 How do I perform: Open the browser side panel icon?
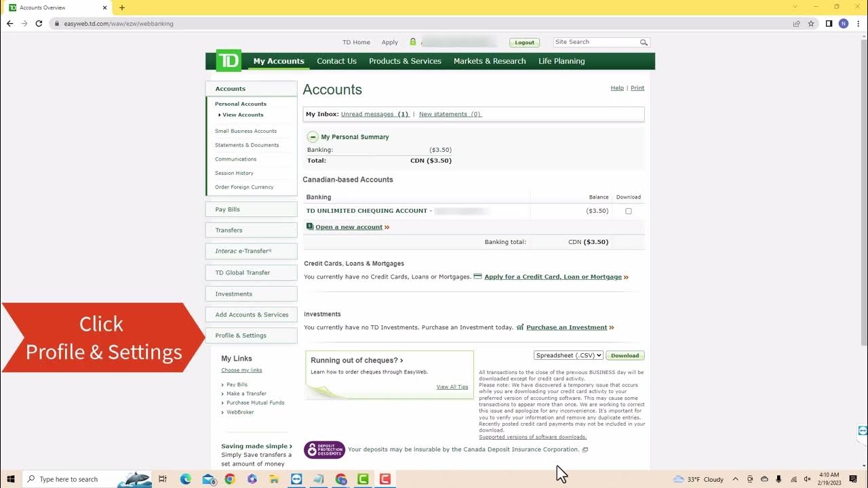pyautogui.click(x=829, y=23)
